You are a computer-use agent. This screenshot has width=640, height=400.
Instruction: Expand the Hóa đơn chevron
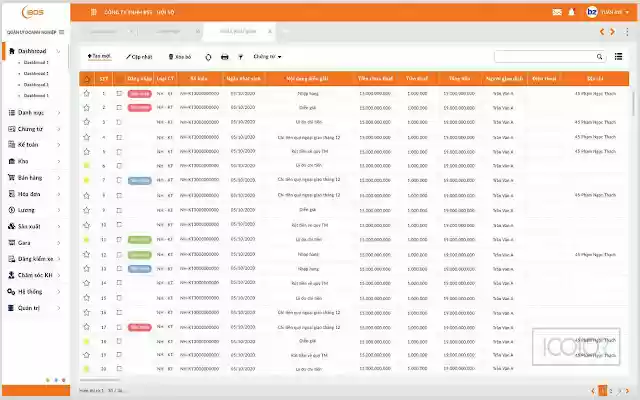click(59, 194)
